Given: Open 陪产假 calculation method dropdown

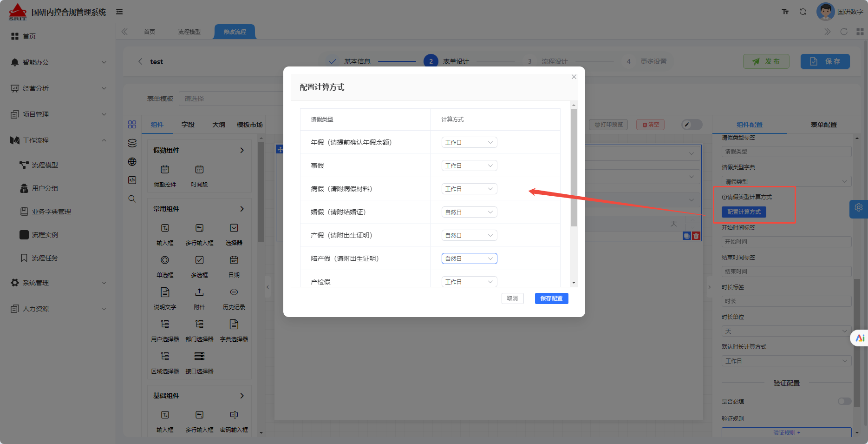Looking at the screenshot, I should pos(469,258).
